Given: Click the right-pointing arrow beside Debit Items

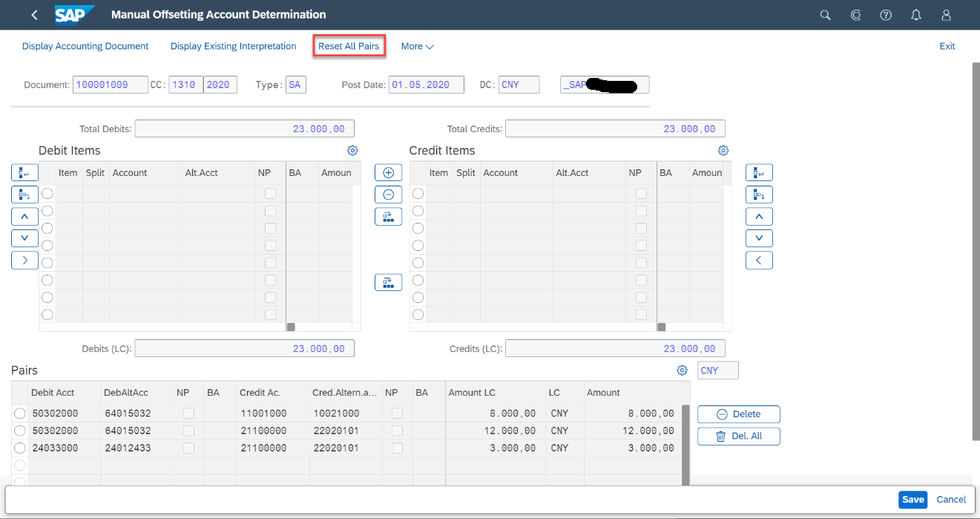Looking at the screenshot, I should pyautogui.click(x=24, y=261).
